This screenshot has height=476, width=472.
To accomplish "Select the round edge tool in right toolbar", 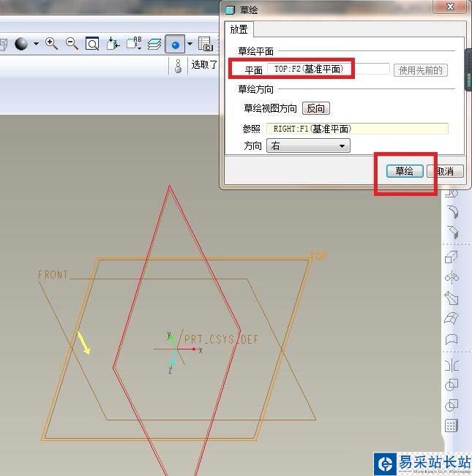I will (452, 212).
